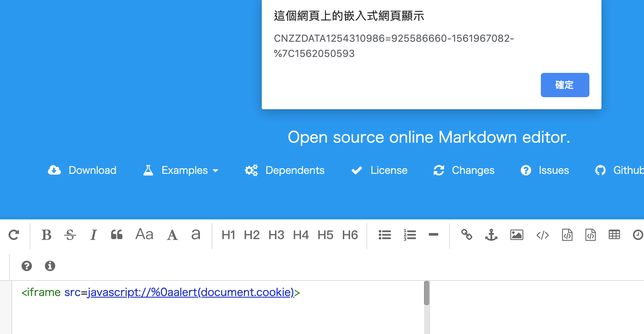Insert a hyperlink
The width and height of the screenshot is (644, 334).
coord(467,235)
